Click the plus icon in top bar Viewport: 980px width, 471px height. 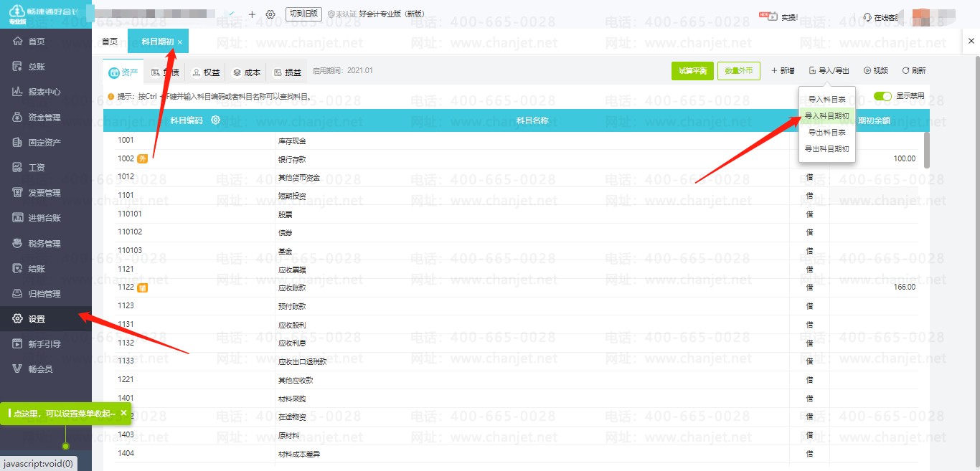point(252,14)
